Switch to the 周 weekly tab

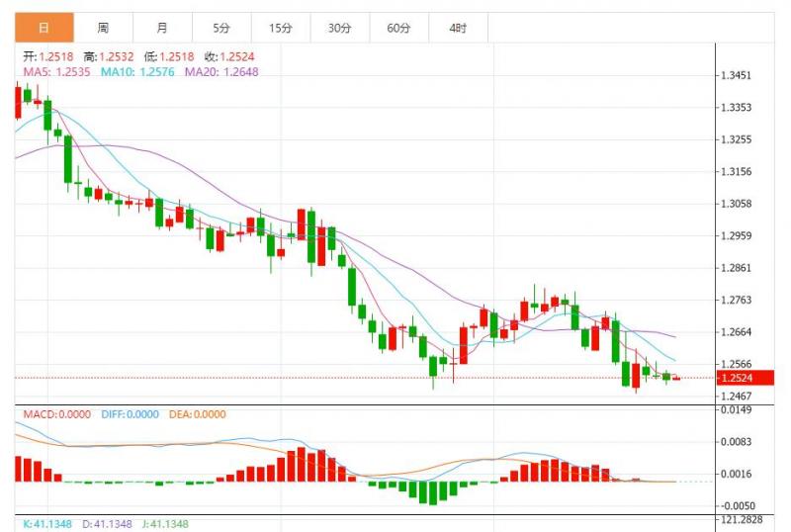click(104, 28)
